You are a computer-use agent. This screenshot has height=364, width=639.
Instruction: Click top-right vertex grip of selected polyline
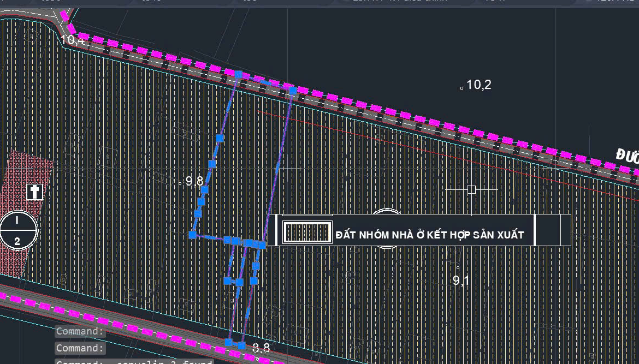292,90
